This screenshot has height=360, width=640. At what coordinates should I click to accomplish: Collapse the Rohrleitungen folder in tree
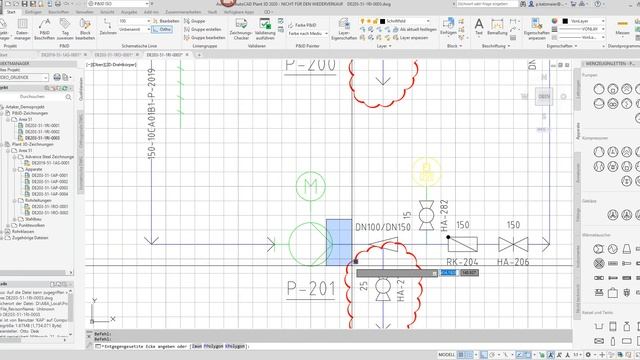coord(15,200)
